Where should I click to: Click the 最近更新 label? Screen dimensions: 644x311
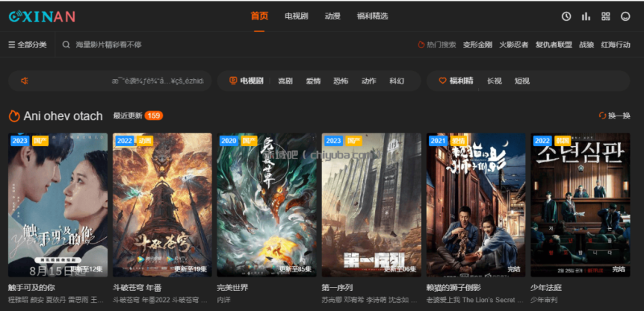tap(127, 116)
